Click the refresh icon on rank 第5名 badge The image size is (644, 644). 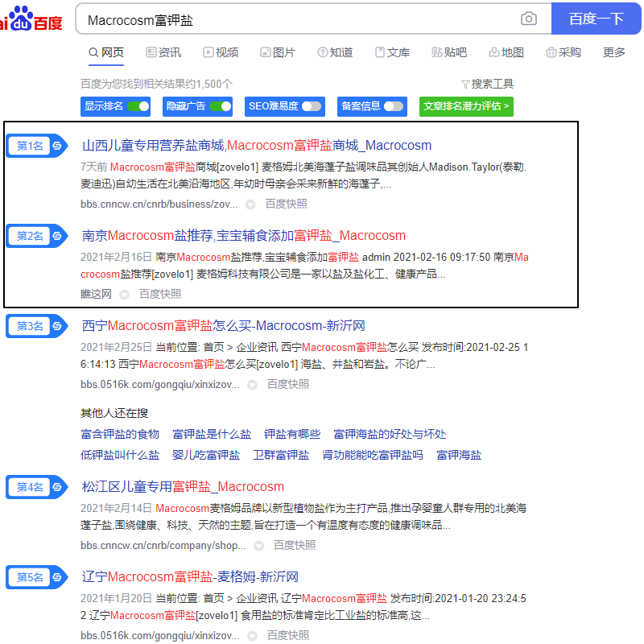click(57, 577)
